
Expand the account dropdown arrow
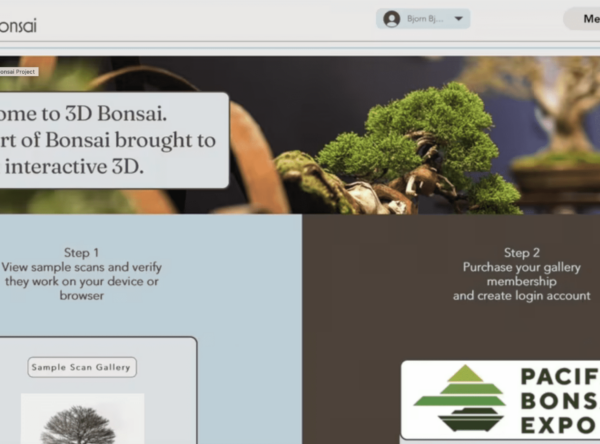[x=458, y=19]
